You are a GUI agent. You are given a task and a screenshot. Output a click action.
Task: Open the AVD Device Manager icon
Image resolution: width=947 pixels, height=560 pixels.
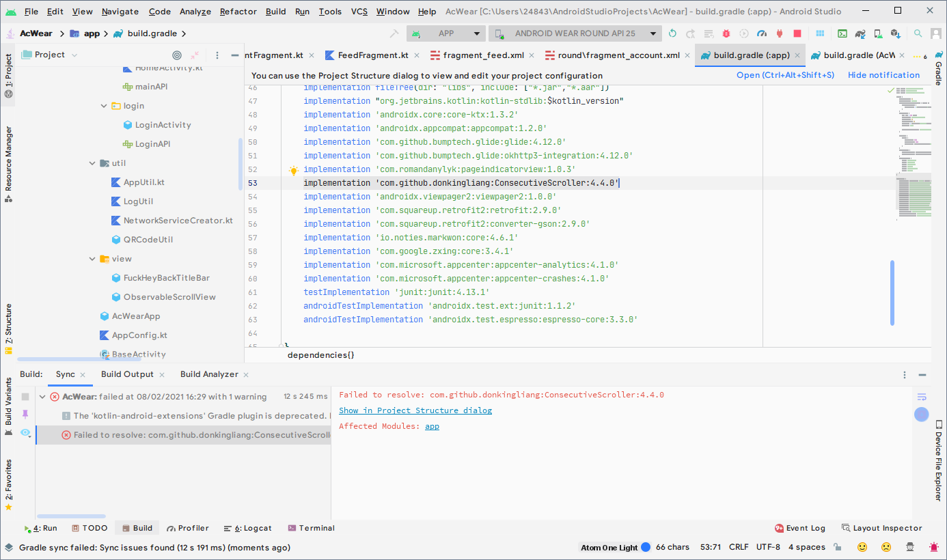[879, 33]
